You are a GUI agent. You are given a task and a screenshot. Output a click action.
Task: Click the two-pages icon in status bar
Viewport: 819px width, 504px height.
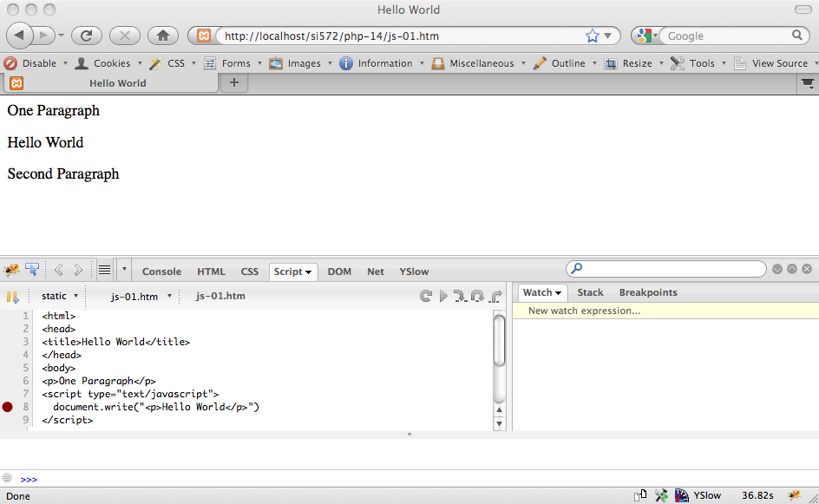pyautogui.click(x=640, y=495)
